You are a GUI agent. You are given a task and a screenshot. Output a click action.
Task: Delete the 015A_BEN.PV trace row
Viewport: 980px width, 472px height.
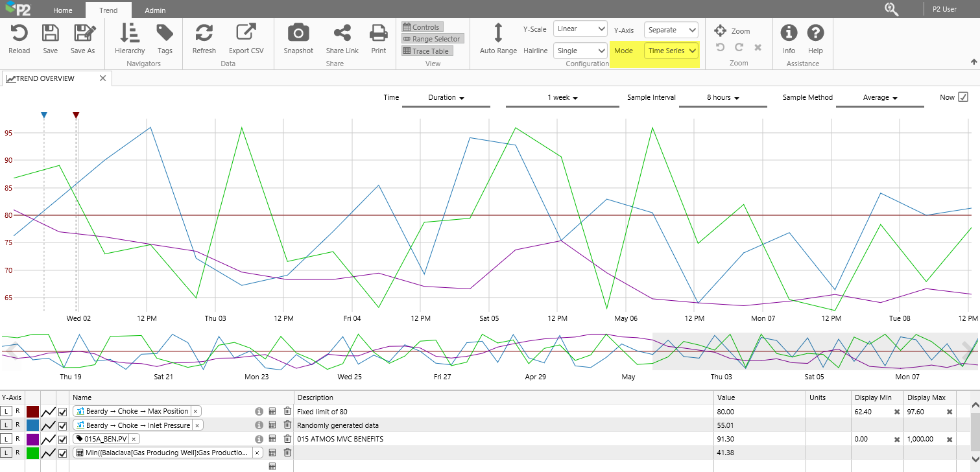(x=287, y=439)
